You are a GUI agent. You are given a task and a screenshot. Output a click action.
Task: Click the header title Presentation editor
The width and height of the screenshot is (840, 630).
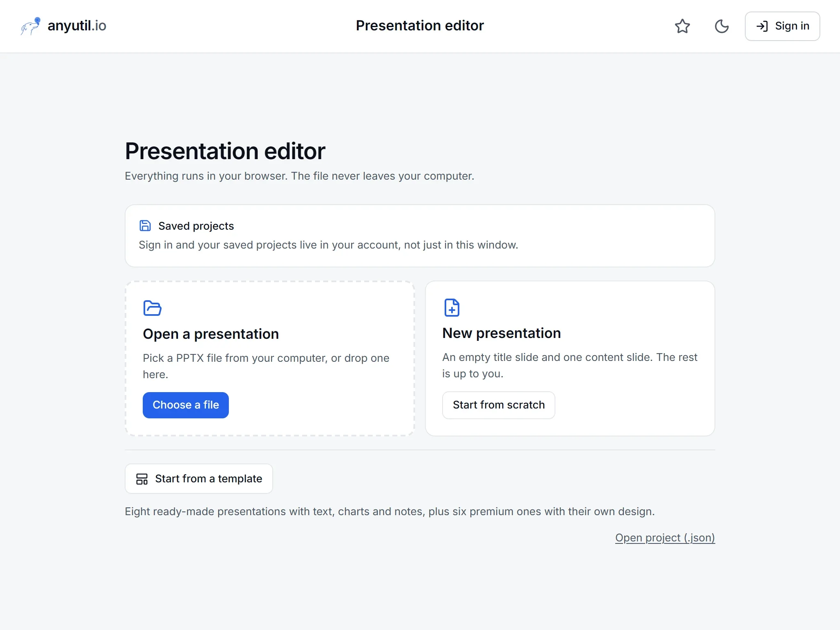click(420, 25)
